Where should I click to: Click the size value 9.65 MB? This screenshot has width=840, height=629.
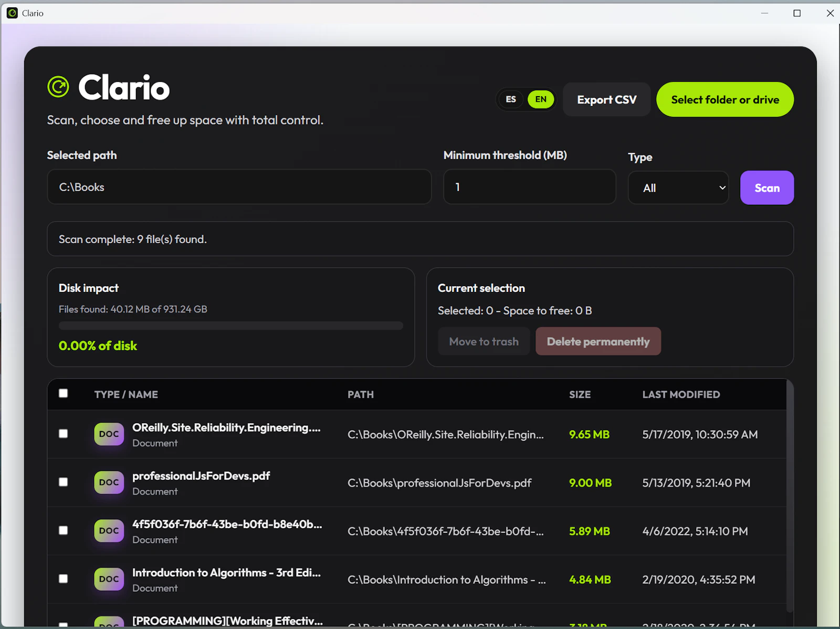coord(590,435)
